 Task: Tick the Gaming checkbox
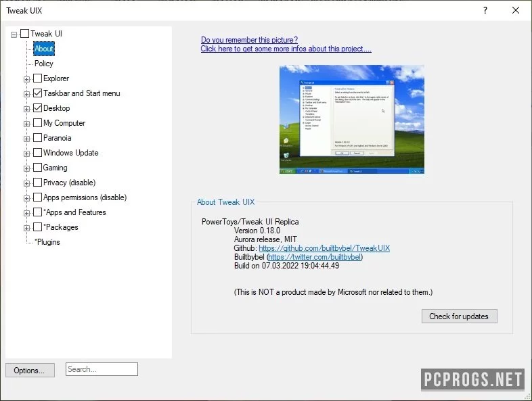click(x=38, y=168)
